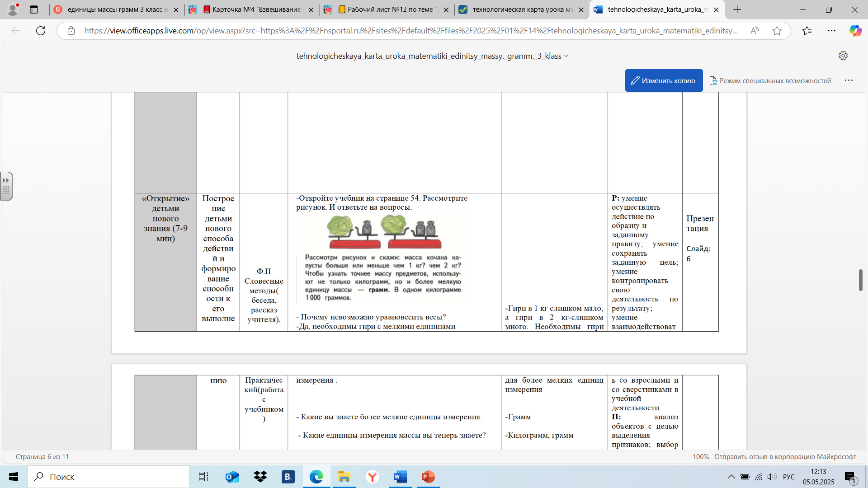Image resolution: width=868 pixels, height=488 pixels.
Task: Open battery status tray icon
Action: click(x=745, y=477)
